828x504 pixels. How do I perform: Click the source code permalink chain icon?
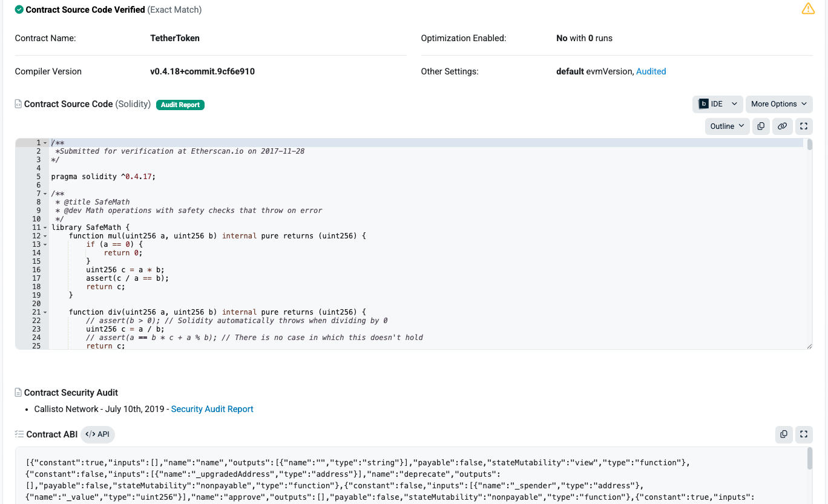click(x=782, y=126)
